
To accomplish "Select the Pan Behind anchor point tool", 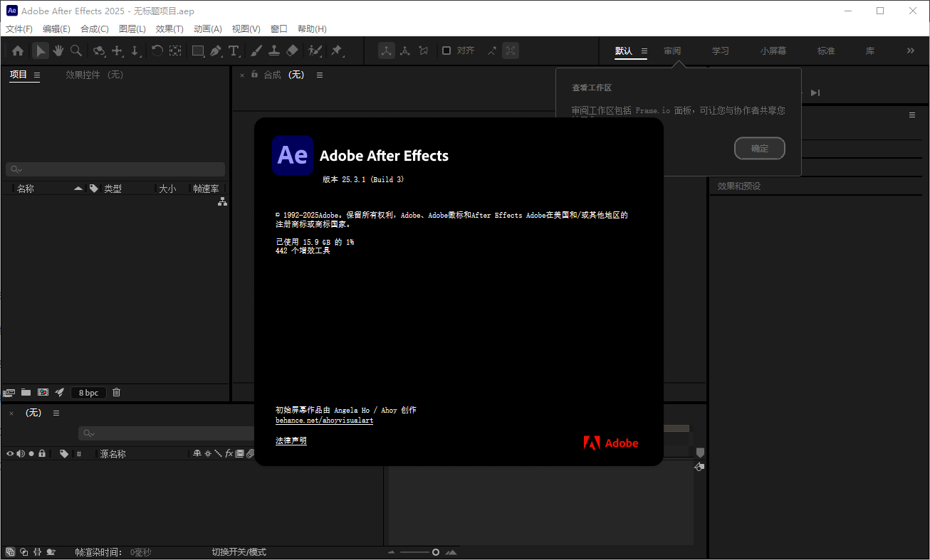I will pos(175,51).
